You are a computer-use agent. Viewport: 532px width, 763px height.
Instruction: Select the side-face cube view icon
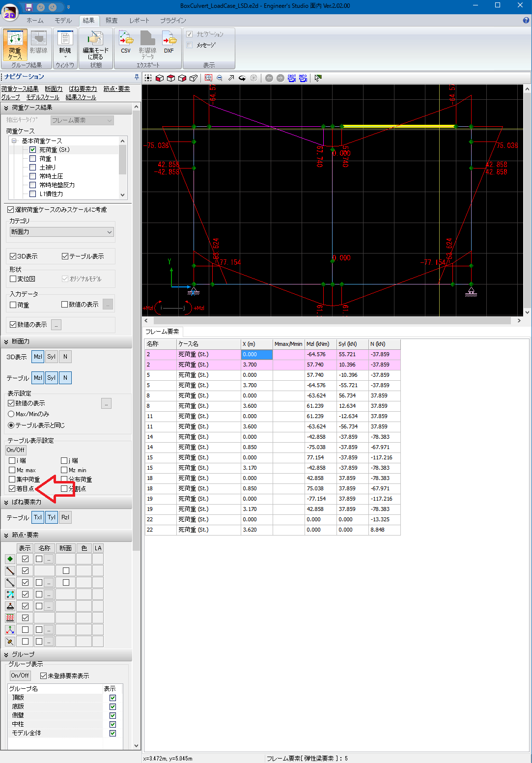click(182, 78)
